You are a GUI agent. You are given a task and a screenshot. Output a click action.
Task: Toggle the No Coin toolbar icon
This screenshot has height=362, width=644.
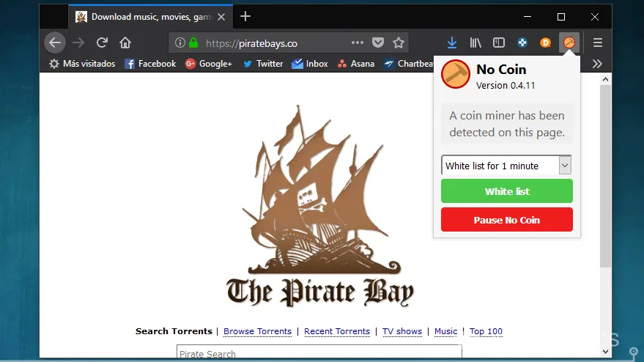569,43
